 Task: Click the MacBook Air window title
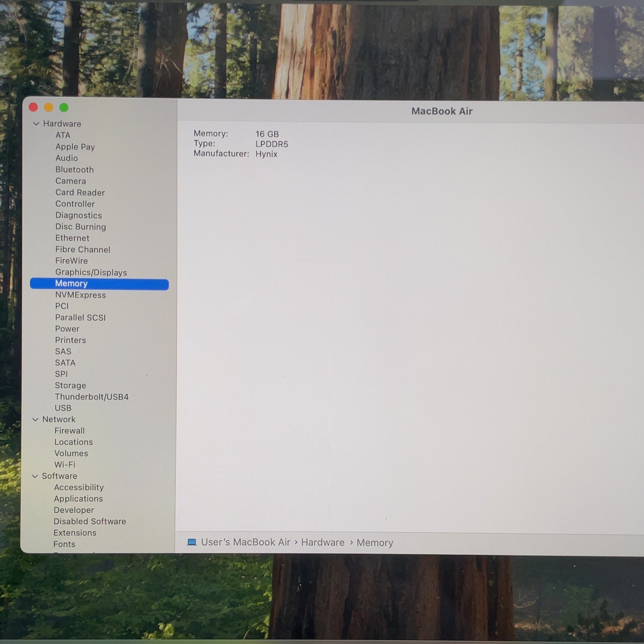pos(442,111)
